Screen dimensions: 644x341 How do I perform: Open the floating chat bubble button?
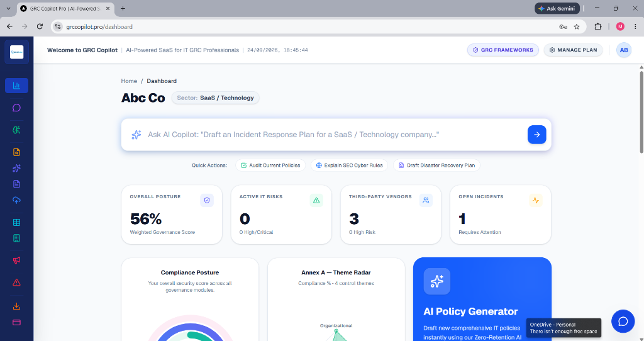click(x=623, y=321)
